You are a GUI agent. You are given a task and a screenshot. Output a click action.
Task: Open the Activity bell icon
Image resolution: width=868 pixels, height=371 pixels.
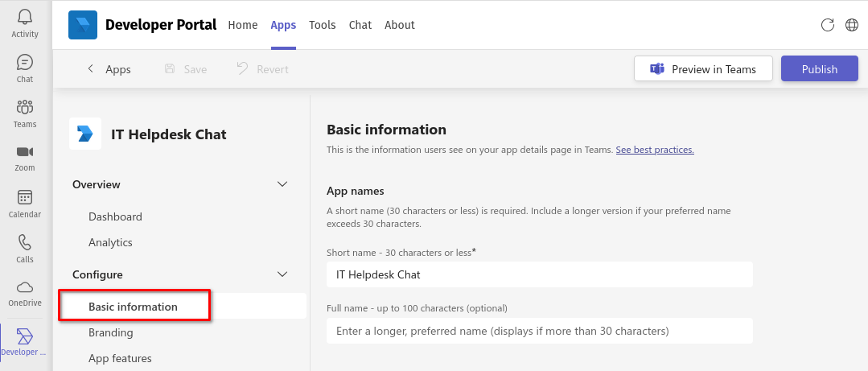click(x=25, y=18)
